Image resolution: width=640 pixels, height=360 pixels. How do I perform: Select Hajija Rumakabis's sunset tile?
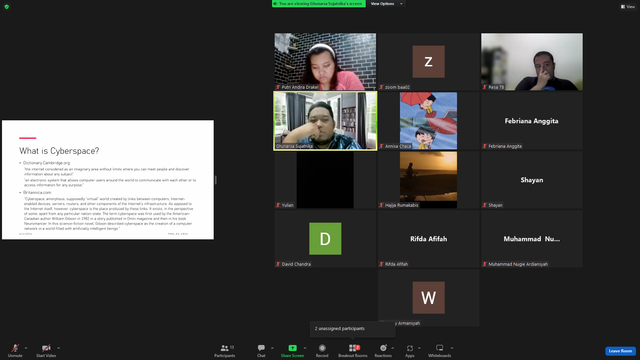(x=429, y=180)
